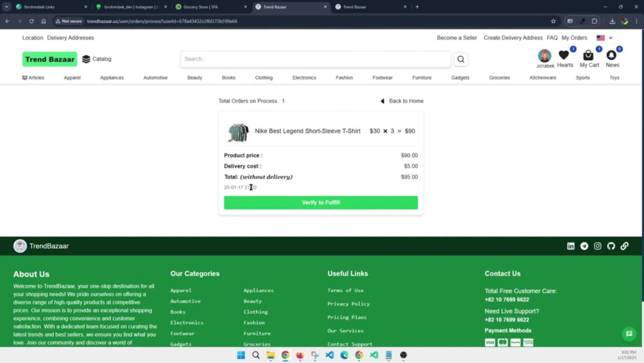Open the News bell icon
The height and width of the screenshot is (363, 644).
tap(612, 55)
